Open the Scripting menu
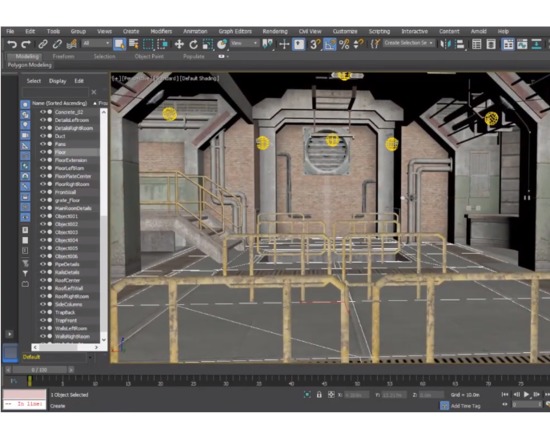 click(x=379, y=31)
